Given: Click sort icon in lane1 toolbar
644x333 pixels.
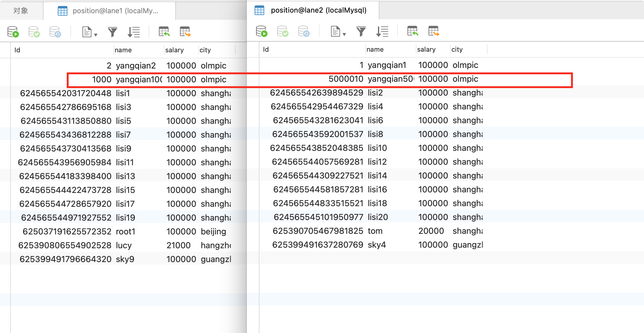Looking at the screenshot, I should (x=134, y=32).
